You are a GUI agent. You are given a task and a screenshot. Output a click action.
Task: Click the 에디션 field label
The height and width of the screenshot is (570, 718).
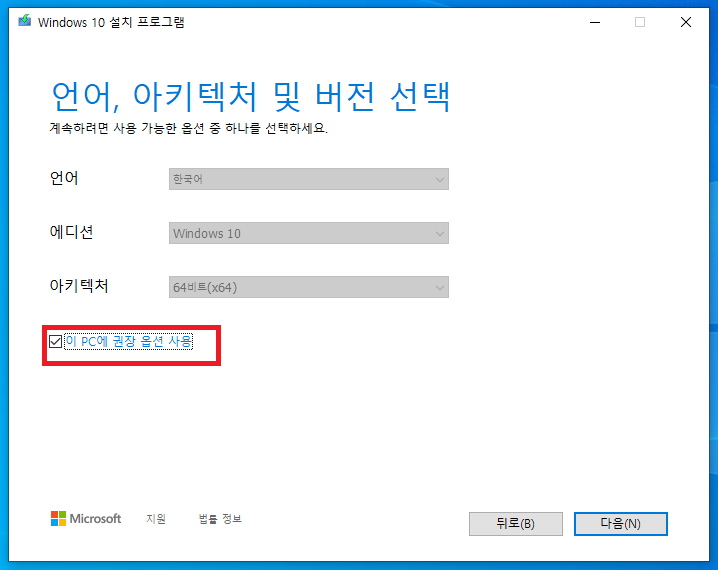click(x=71, y=232)
